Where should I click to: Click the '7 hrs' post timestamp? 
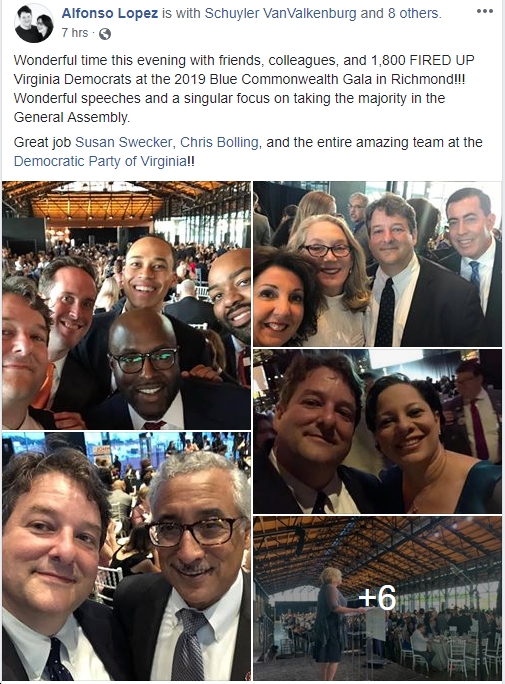tap(75, 33)
